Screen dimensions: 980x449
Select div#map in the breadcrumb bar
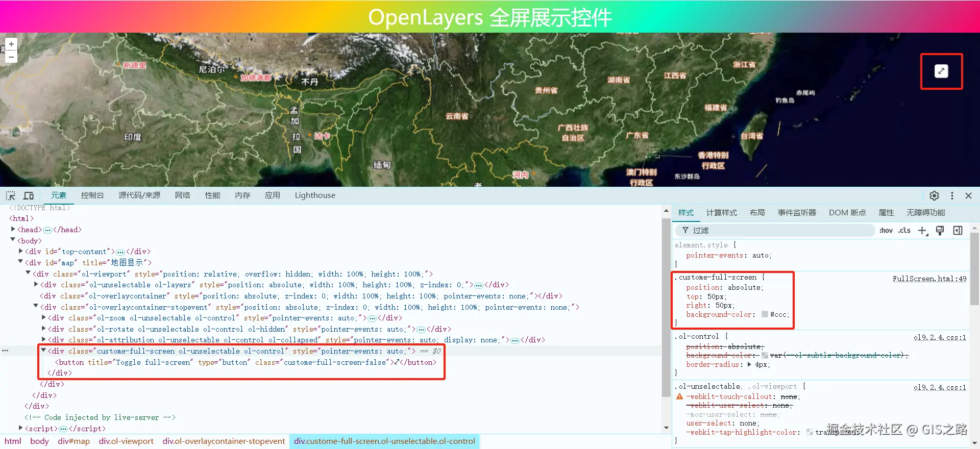(73, 441)
